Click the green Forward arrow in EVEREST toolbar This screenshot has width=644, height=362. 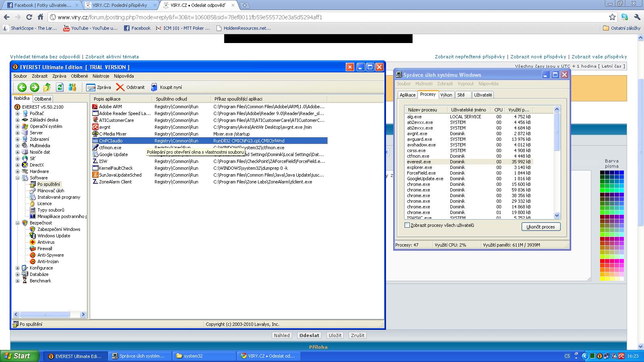point(35,87)
